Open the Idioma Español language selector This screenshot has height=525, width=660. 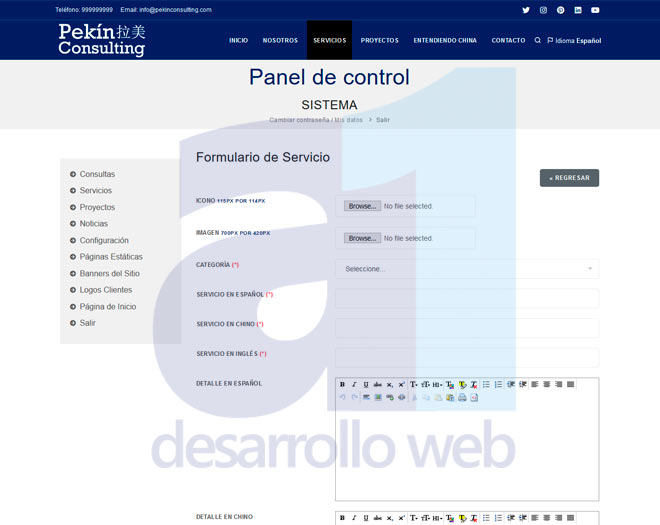[x=575, y=41]
